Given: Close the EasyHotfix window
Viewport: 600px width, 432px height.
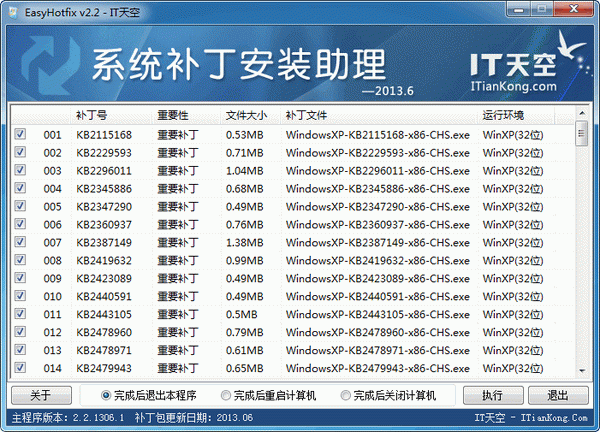Looking at the screenshot, I should coord(574,9).
